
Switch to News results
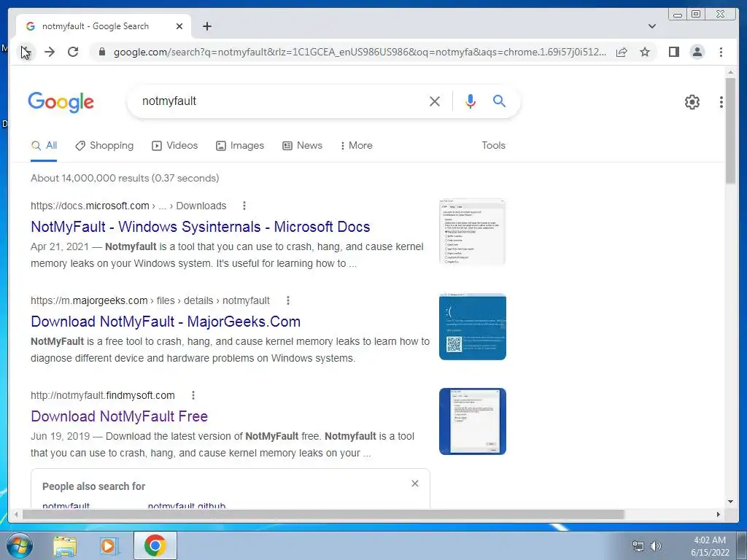[x=302, y=146]
